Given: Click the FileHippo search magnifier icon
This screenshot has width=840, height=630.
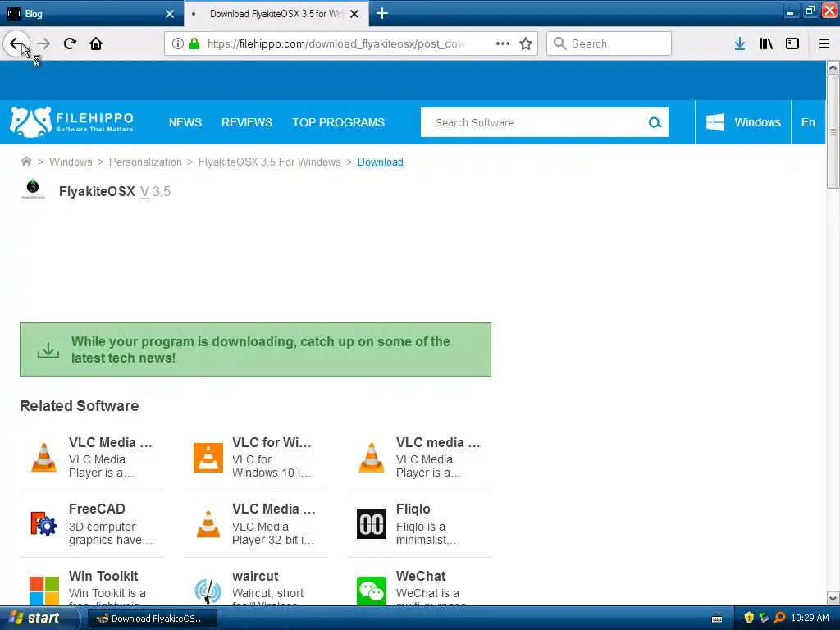Looking at the screenshot, I should point(655,123).
